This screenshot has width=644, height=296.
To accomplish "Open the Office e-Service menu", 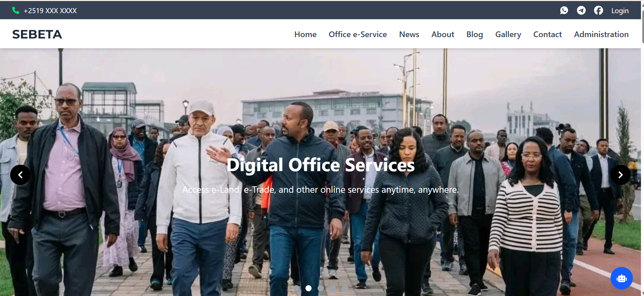I will [x=357, y=34].
